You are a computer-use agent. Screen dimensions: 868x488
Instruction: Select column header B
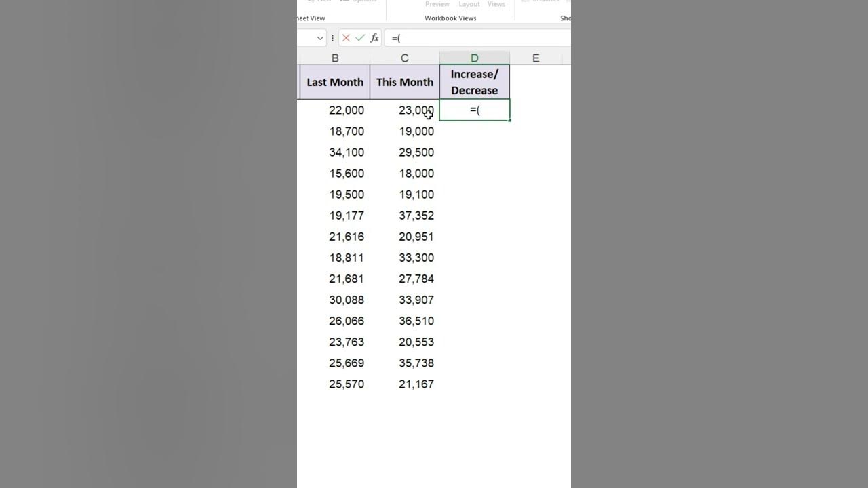(335, 58)
